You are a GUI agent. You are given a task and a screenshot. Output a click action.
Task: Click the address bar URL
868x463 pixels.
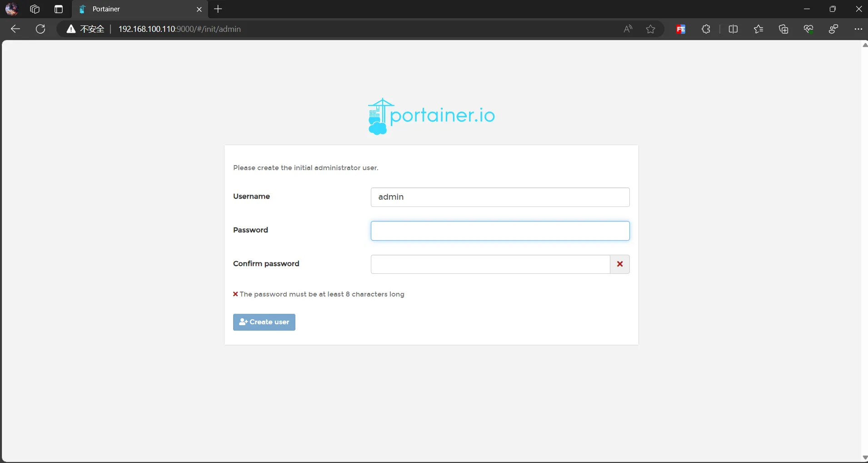[x=180, y=29]
